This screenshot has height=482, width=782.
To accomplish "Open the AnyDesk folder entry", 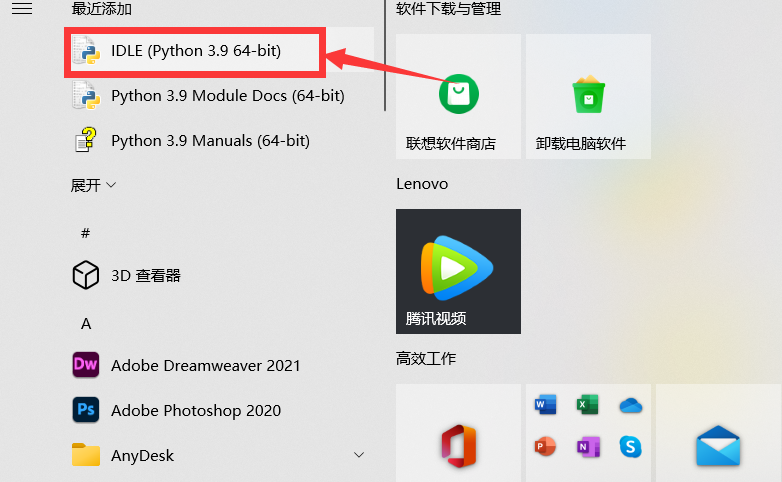I will click(x=219, y=455).
